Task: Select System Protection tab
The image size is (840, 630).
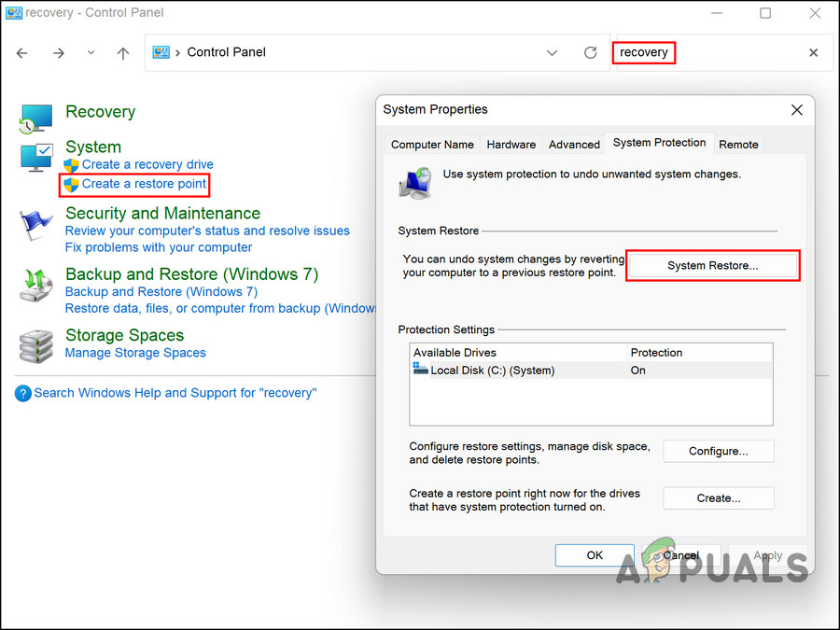Action: click(x=659, y=143)
